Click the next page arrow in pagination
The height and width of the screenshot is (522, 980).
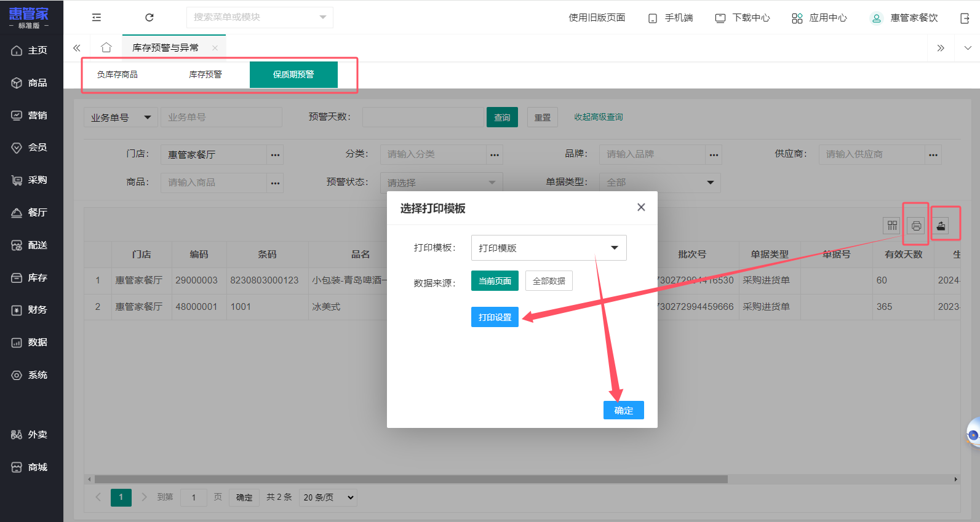(x=144, y=497)
